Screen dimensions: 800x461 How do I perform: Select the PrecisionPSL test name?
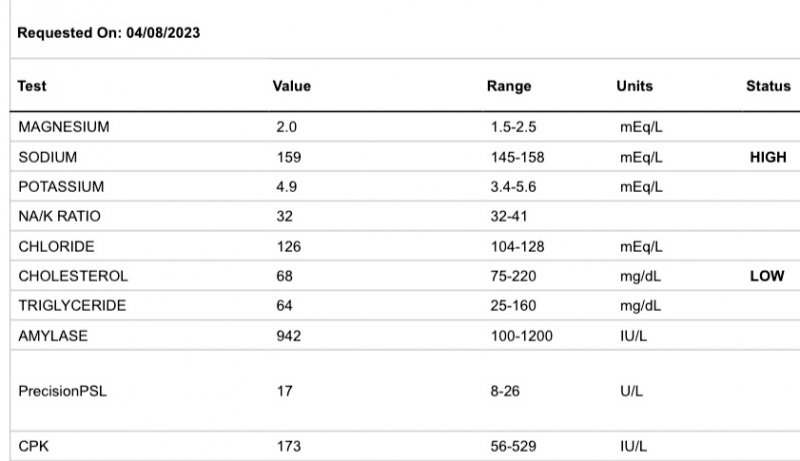tap(62, 391)
